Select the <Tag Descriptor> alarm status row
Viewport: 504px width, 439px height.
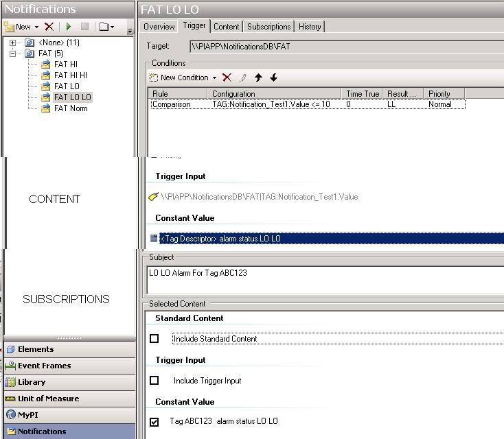click(332, 239)
